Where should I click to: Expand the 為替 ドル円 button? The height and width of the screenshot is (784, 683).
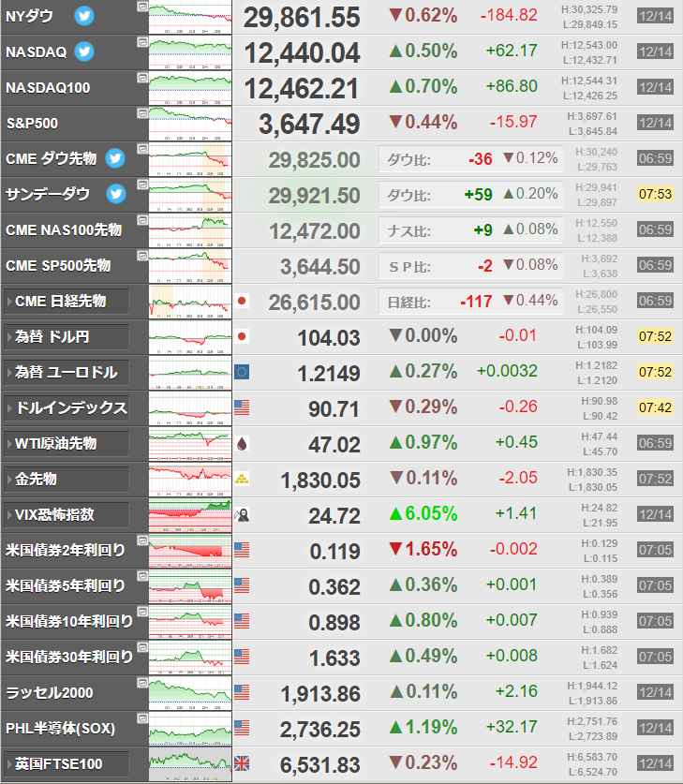66,337
